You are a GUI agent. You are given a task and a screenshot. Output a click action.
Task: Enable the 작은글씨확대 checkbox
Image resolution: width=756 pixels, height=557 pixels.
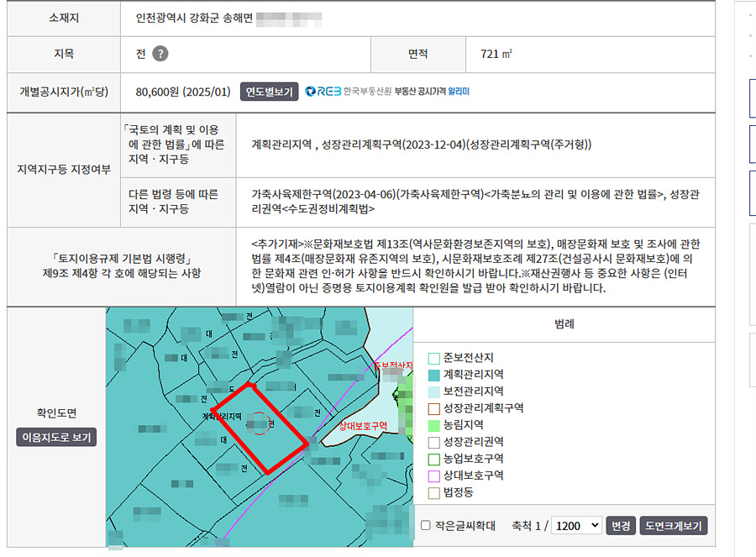point(426,526)
